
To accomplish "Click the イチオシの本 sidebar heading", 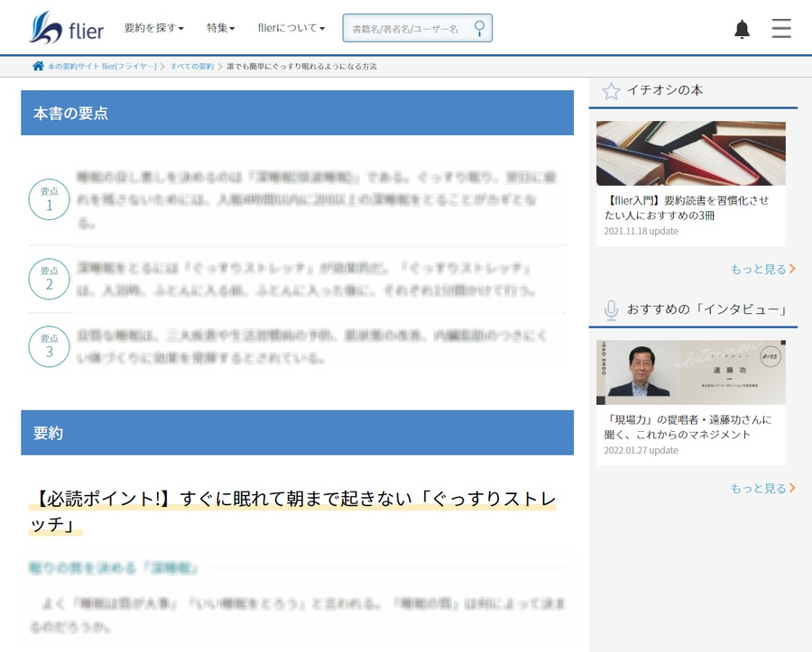I will (x=665, y=90).
